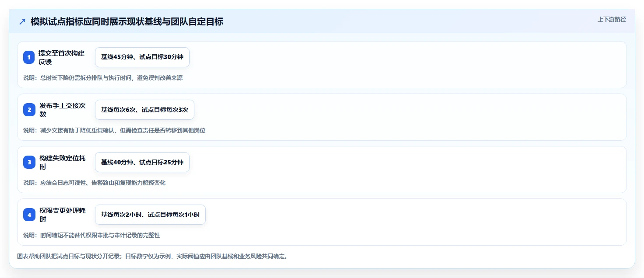This screenshot has height=278, width=644.
Task: Click the 权限变更处理耗时 metric label
Action: tap(63, 215)
